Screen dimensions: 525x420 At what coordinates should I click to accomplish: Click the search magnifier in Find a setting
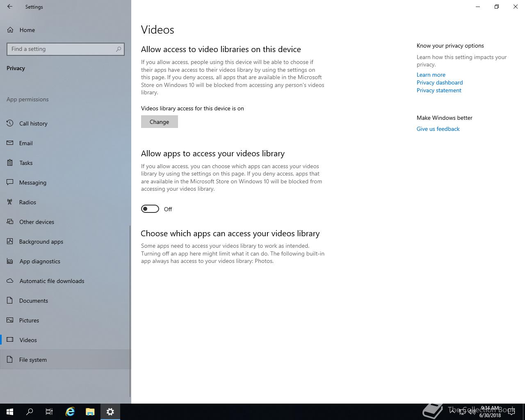(x=119, y=49)
